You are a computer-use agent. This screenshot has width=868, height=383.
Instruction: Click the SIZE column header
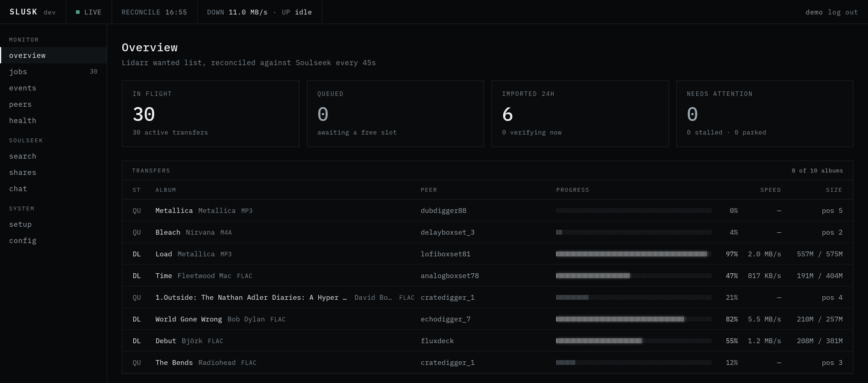(834, 190)
